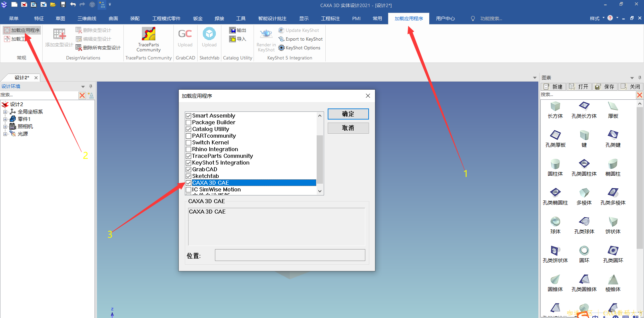Enable the Package Builder checkbox
Screen dimensions: 644x318
[189, 123]
